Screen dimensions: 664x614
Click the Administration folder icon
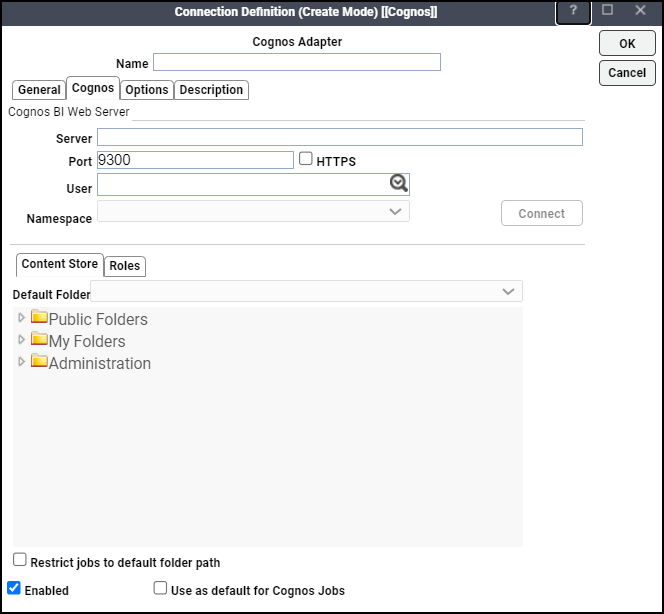point(39,361)
